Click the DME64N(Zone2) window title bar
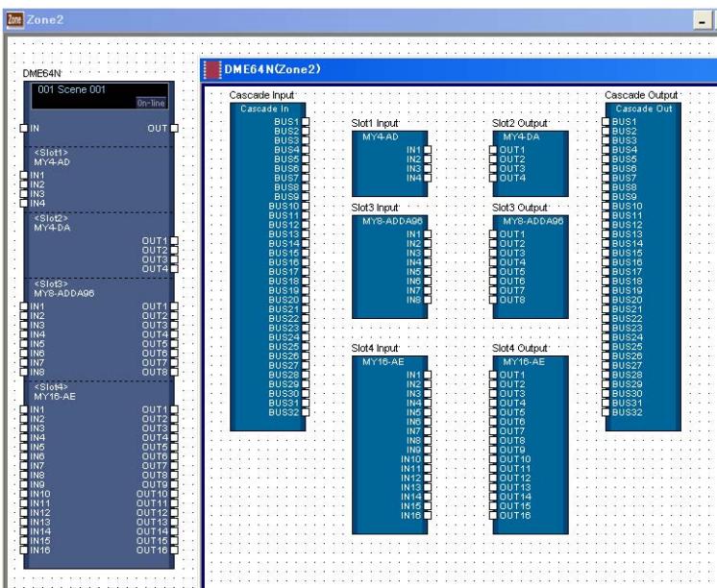 click(458, 70)
